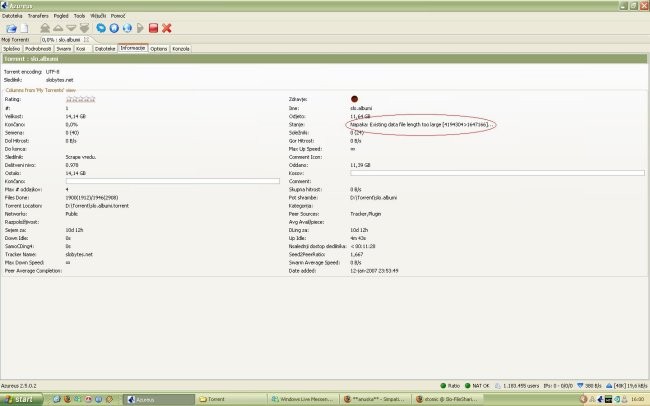Image resolution: width=650 pixels, height=406 pixels.
Task: Switch to the **anuska** taskbar window
Action: click(376, 399)
